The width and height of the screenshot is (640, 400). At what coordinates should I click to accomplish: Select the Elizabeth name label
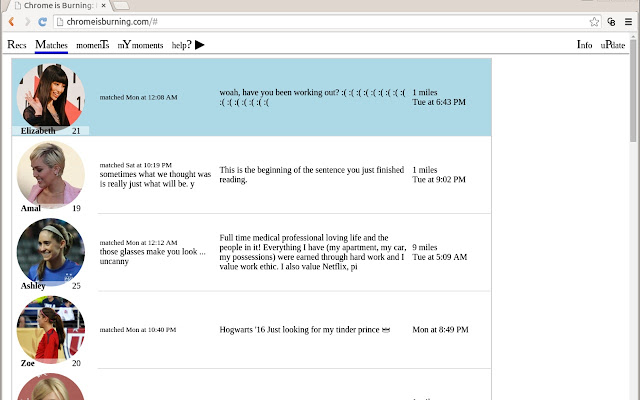tap(38, 131)
